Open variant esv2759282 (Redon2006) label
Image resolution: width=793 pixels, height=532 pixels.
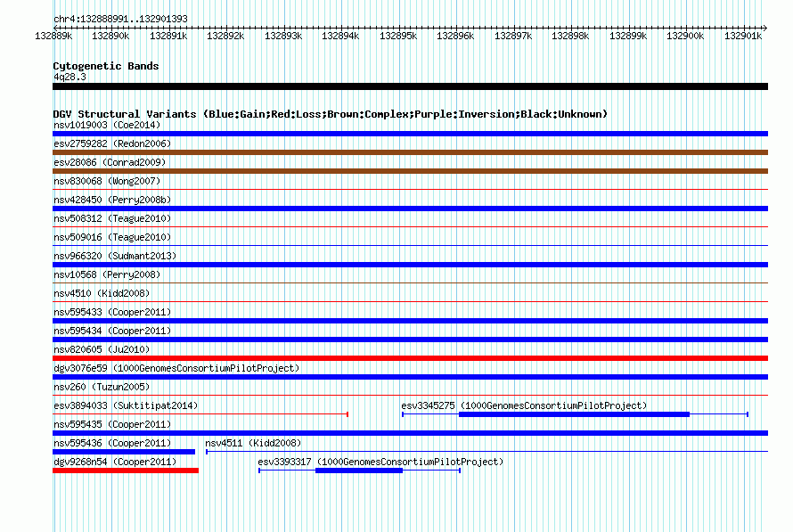click(112, 143)
